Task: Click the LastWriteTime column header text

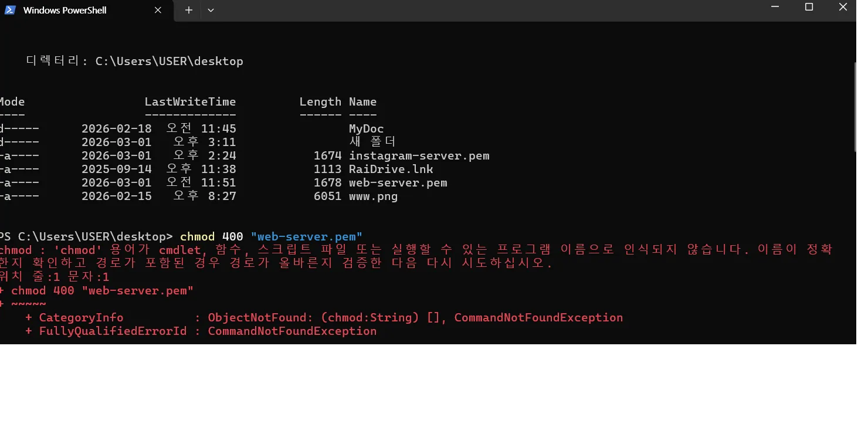Action: coord(190,101)
